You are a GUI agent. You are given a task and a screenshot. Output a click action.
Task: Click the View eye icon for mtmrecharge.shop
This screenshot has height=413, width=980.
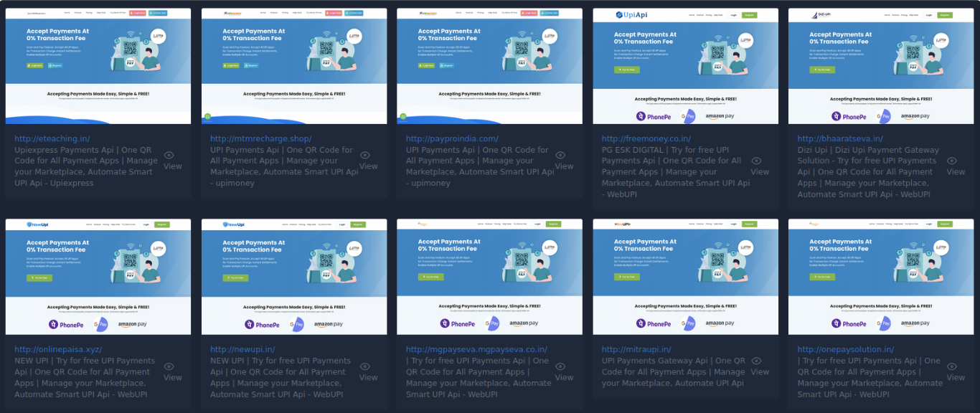coord(364,155)
